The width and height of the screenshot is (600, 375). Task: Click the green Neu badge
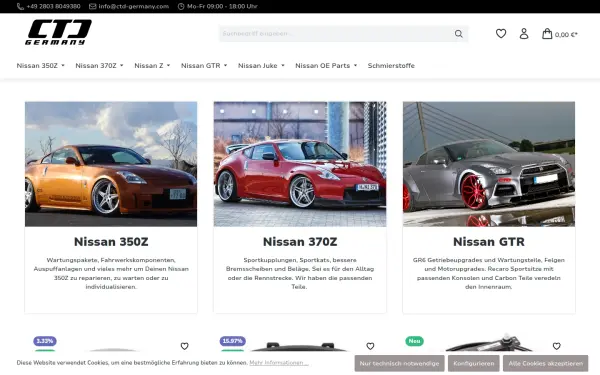point(414,341)
